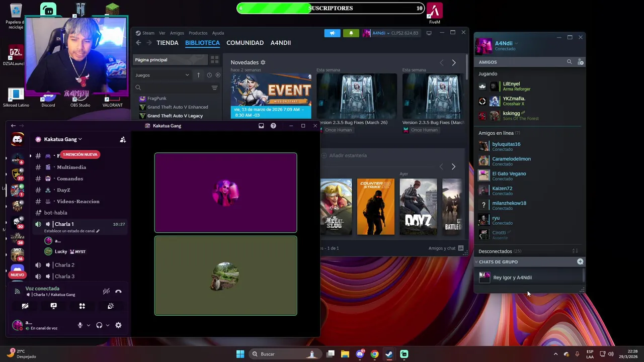This screenshot has height=362, width=644.
Task: Open Discord server with 16 badge
Action: pyautogui.click(x=18, y=254)
